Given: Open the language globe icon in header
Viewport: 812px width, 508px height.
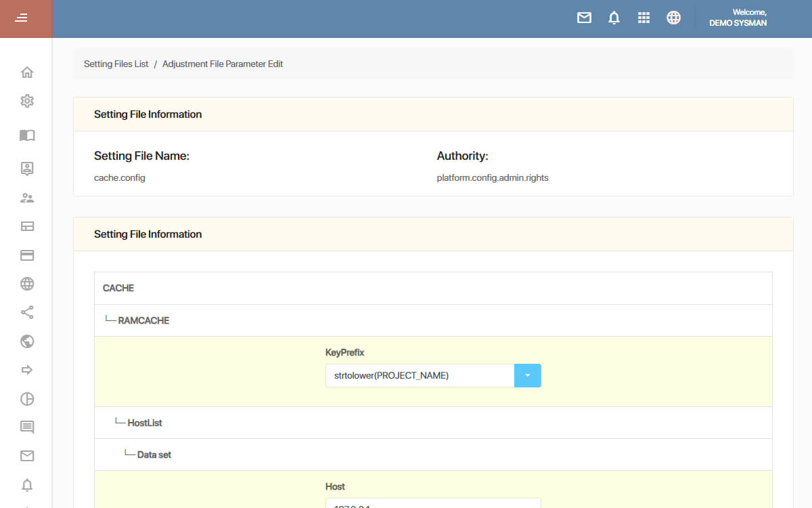Looking at the screenshot, I should [673, 18].
